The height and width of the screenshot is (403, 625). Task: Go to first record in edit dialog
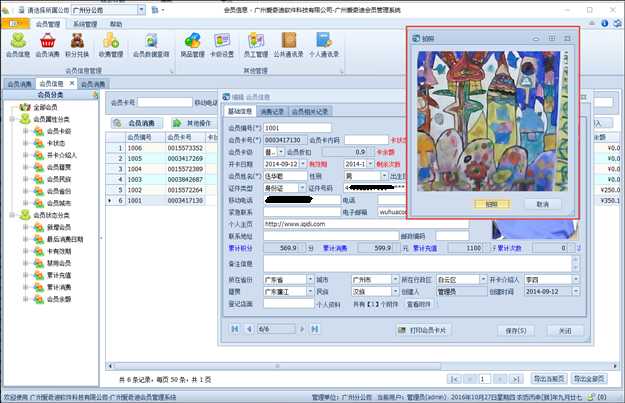click(235, 329)
